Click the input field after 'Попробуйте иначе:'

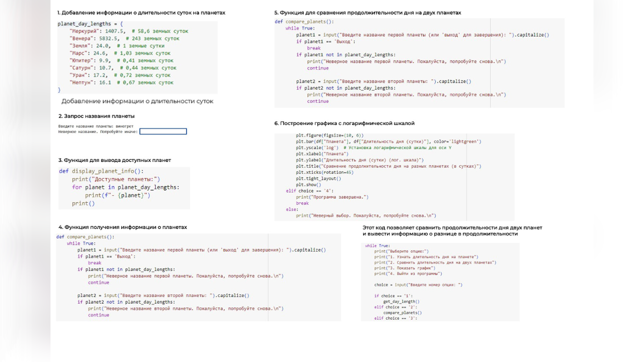point(163,131)
